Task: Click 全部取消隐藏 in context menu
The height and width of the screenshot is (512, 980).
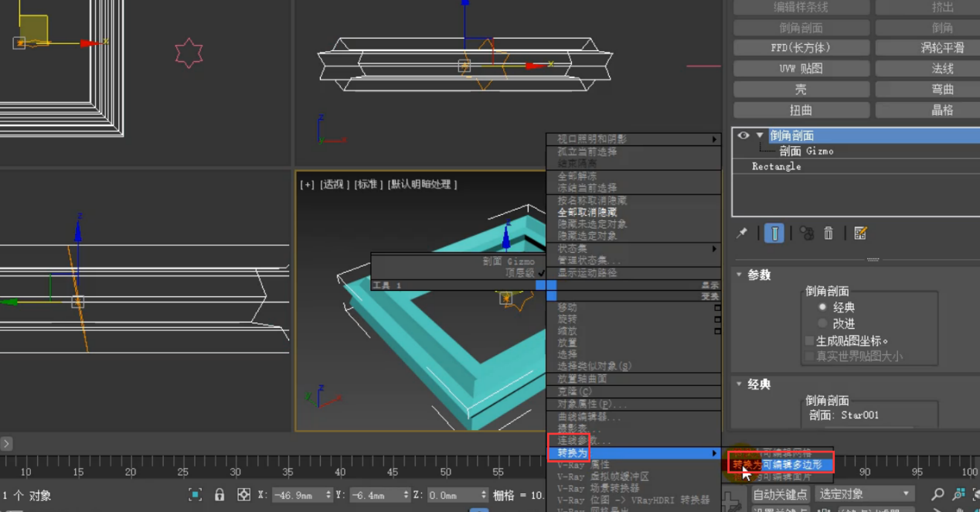Action: pyautogui.click(x=587, y=212)
